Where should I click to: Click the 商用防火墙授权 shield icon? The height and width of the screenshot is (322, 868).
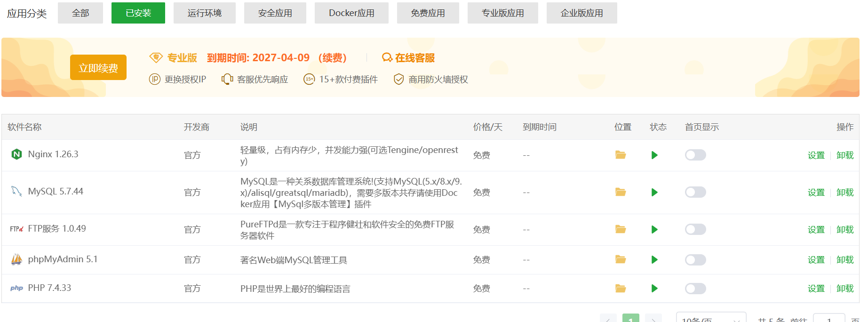click(398, 79)
